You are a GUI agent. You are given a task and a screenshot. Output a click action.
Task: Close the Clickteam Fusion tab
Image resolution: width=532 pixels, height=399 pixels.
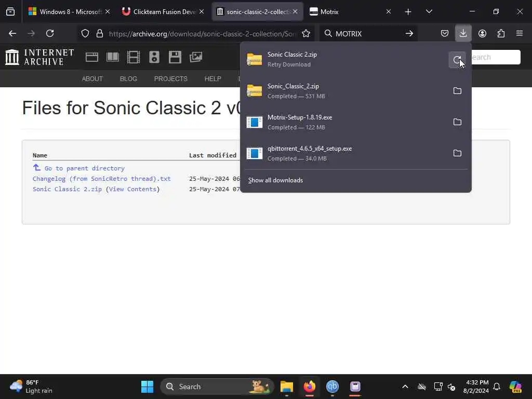pyautogui.click(x=202, y=11)
